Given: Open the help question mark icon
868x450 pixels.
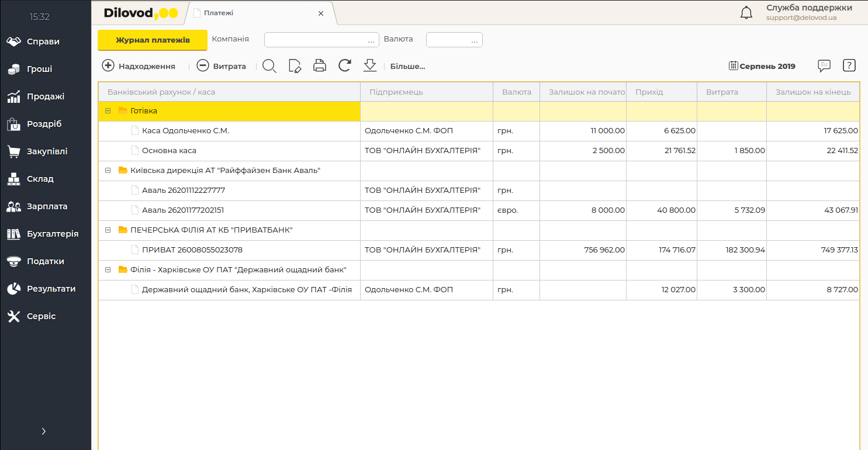Looking at the screenshot, I should pos(849,65).
